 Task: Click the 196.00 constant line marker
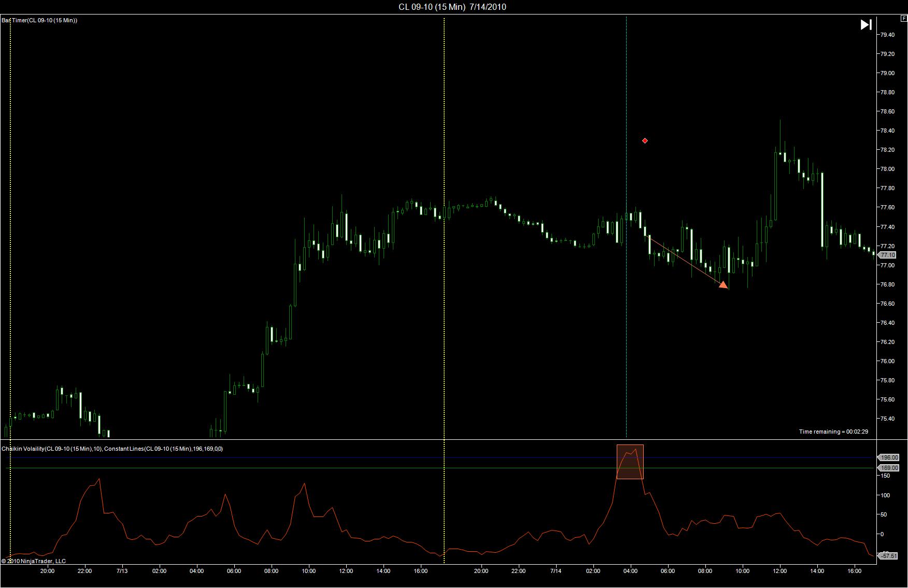(x=888, y=457)
